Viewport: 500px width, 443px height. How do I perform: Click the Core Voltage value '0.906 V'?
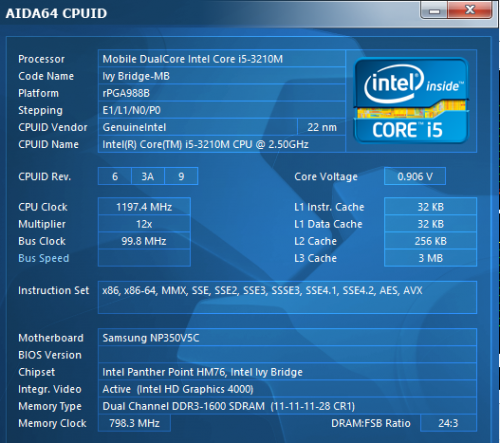[415, 176]
